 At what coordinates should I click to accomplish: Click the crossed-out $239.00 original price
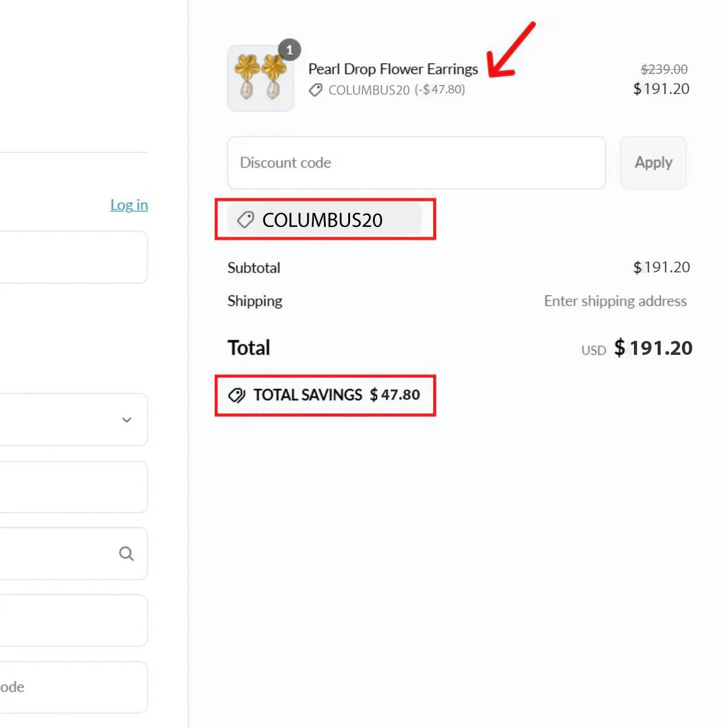[x=664, y=69]
